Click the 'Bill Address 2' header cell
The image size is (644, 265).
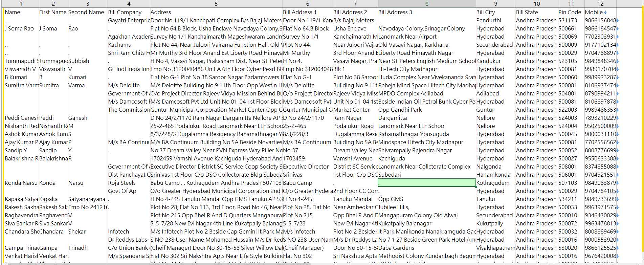pos(355,12)
